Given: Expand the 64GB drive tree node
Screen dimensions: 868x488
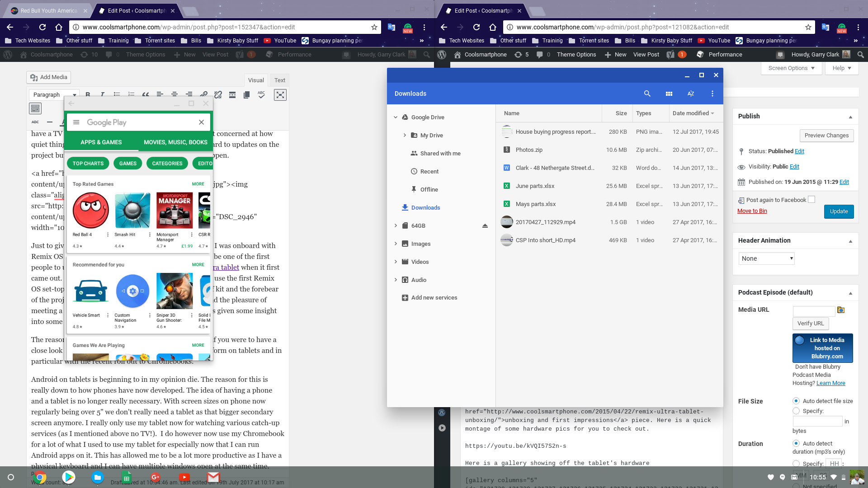Looking at the screenshot, I should point(396,225).
